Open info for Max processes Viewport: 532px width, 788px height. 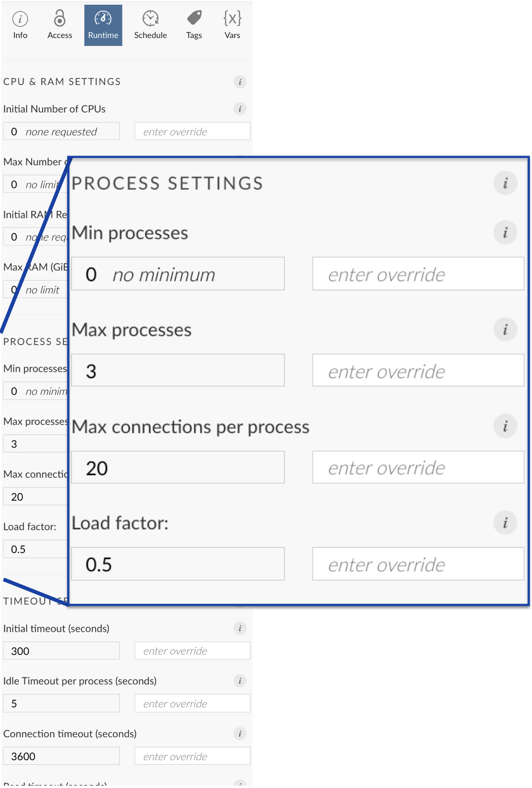[x=505, y=330]
